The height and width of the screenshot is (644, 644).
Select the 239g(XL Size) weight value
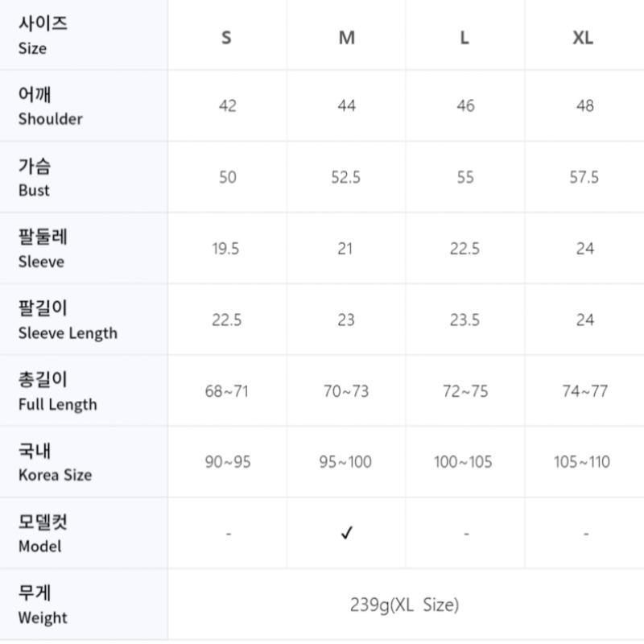coord(404,605)
